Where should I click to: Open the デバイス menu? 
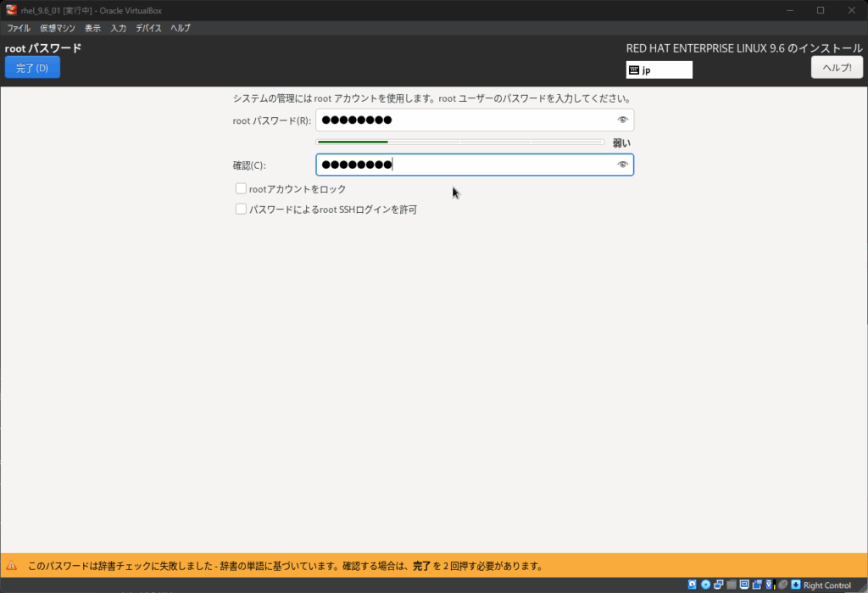(148, 28)
